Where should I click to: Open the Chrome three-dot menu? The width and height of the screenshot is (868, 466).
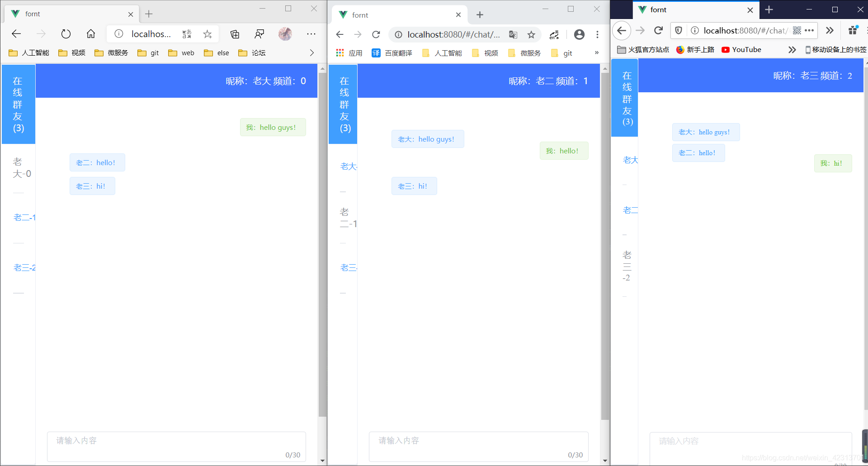(x=598, y=34)
